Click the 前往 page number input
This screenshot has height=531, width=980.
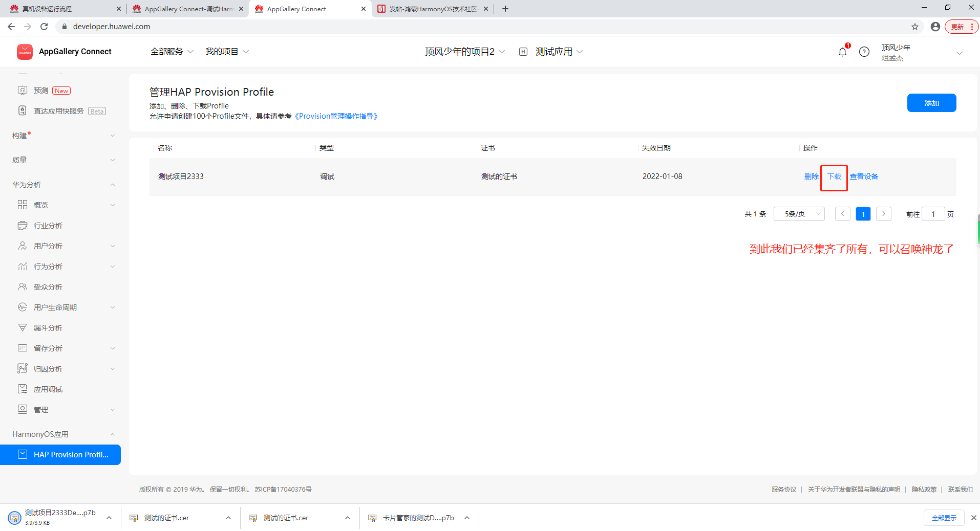click(933, 214)
